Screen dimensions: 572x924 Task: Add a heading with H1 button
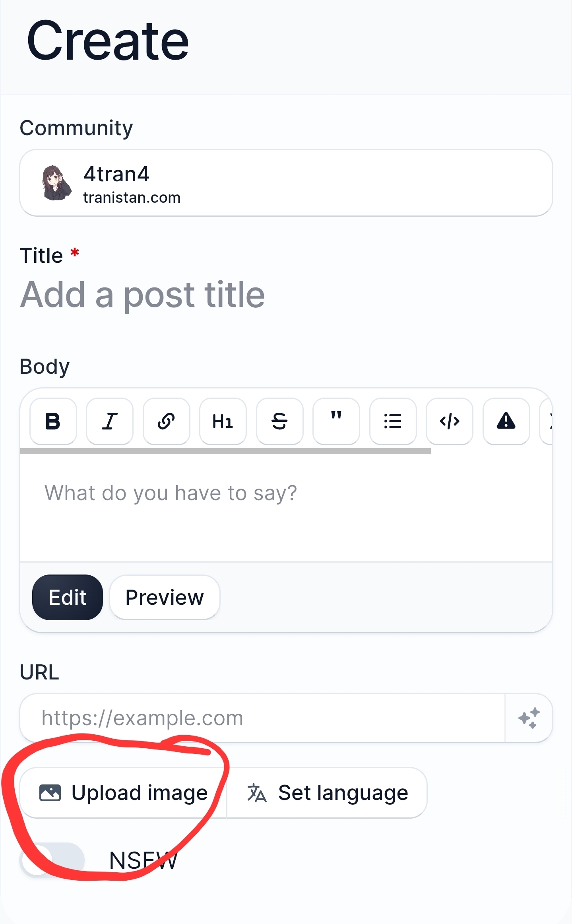tap(223, 421)
